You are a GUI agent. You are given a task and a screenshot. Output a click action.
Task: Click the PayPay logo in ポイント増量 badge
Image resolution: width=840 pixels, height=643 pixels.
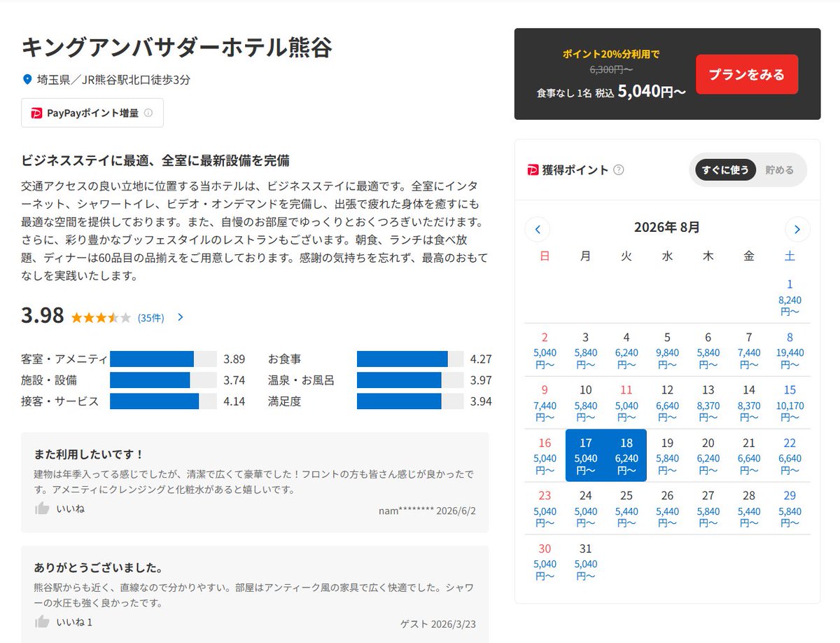(36, 113)
